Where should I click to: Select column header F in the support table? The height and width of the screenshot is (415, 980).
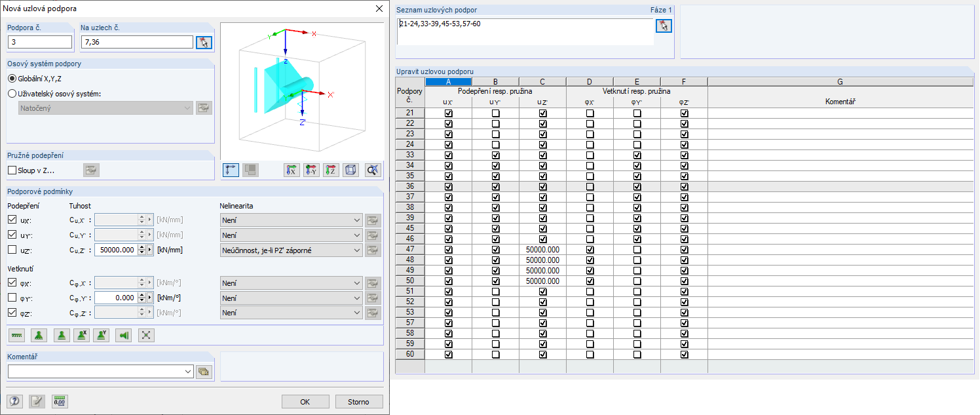click(685, 82)
